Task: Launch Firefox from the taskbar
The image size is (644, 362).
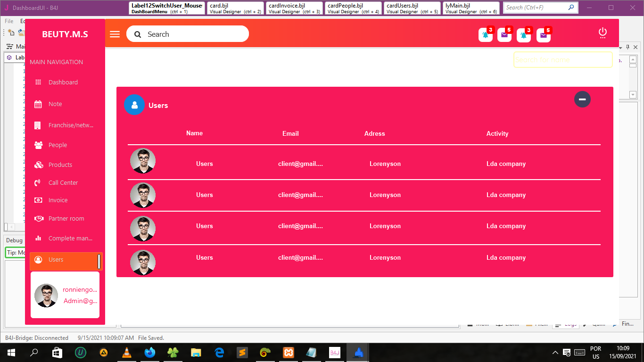Action: point(150,353)
